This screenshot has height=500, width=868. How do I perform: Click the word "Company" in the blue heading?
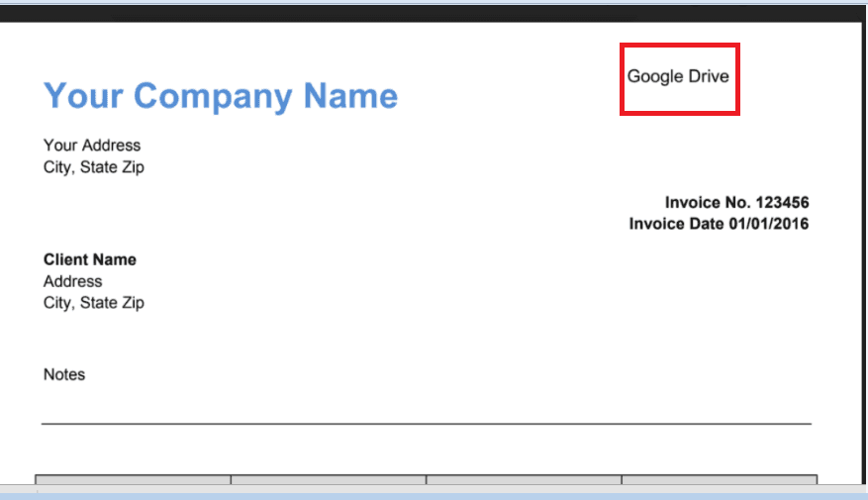point(213,96)
